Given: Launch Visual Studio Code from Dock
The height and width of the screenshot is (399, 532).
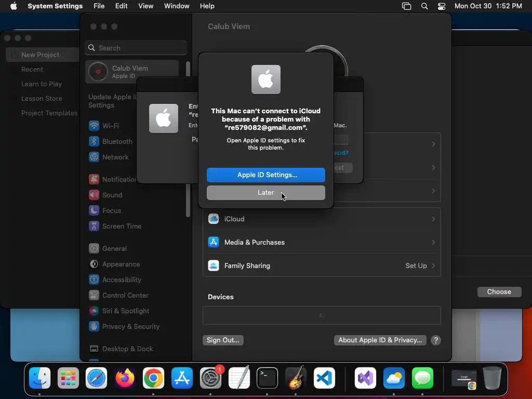Looking at the screenshot, I should pyautogui.click(x=324, y=378).
